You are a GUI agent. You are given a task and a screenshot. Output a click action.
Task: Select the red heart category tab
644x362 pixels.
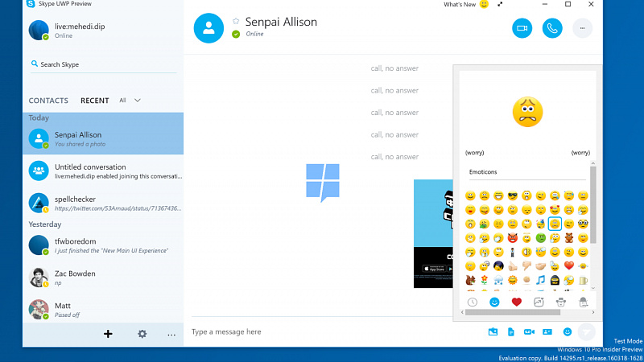tap(517, 302)
